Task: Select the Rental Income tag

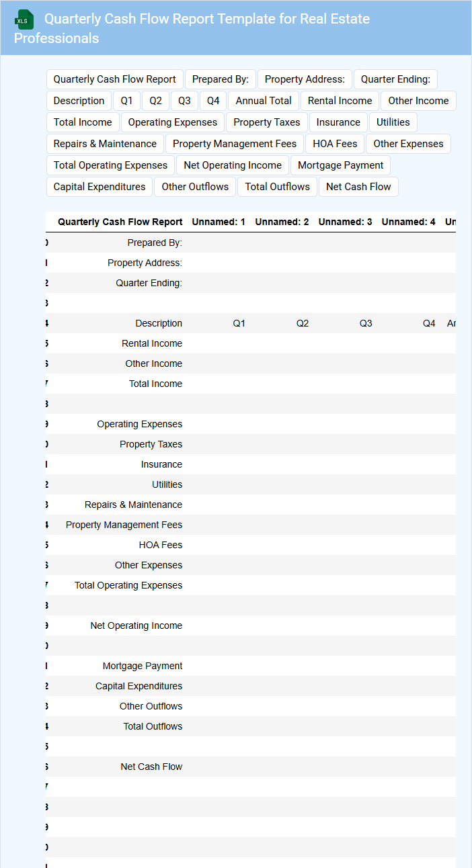Action: pos(340,101)
